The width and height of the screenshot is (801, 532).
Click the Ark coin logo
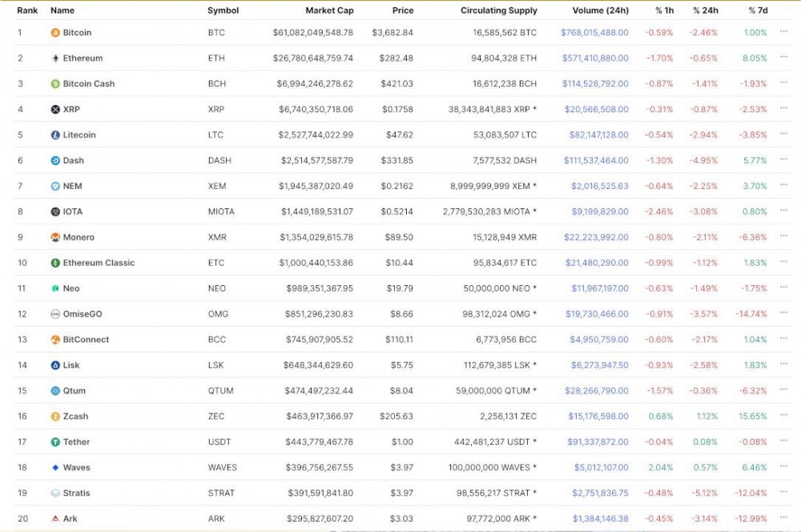coord(55,518)
